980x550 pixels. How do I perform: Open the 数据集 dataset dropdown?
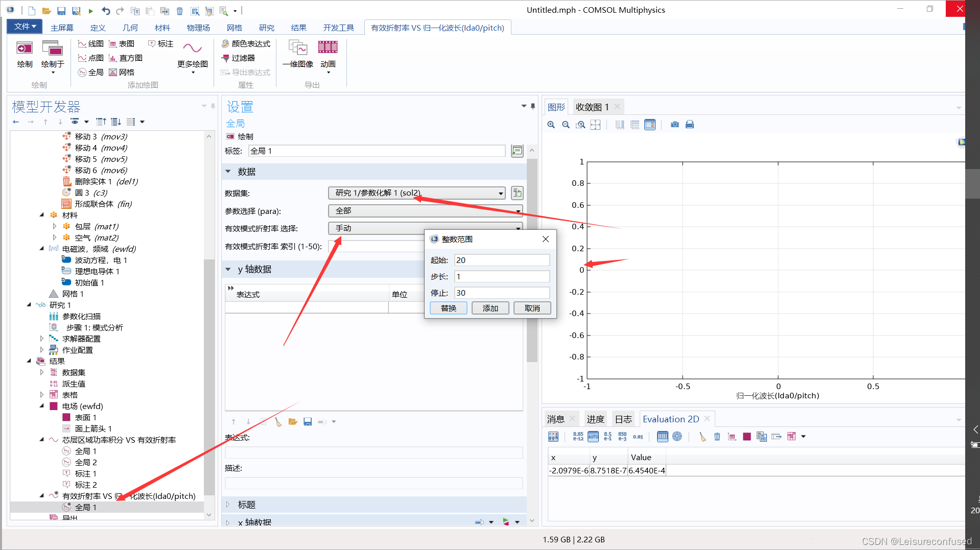(417, 193)
